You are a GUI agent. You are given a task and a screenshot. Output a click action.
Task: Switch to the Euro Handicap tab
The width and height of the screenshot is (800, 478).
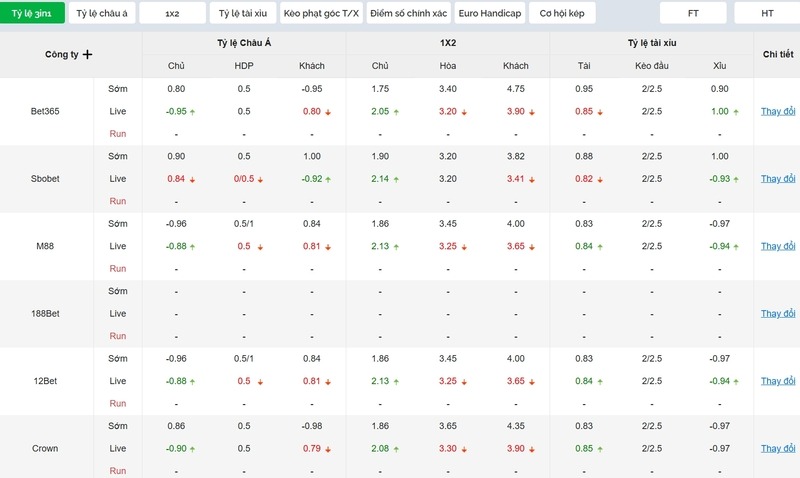point(489,13)
